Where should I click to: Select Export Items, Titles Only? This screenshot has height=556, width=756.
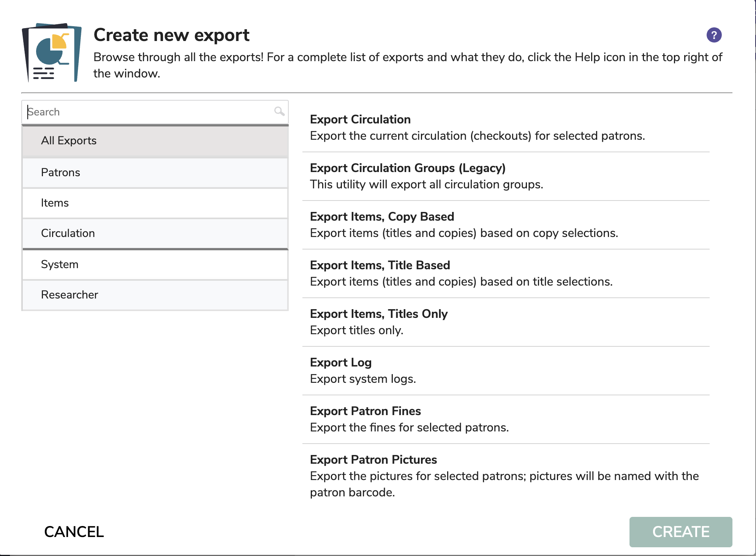click(505, 322)
